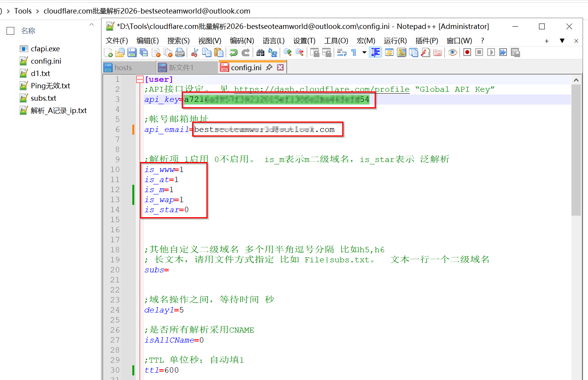Toggle synchronized horizontal scrolling

pyautogui.click(x=326, y=52)
